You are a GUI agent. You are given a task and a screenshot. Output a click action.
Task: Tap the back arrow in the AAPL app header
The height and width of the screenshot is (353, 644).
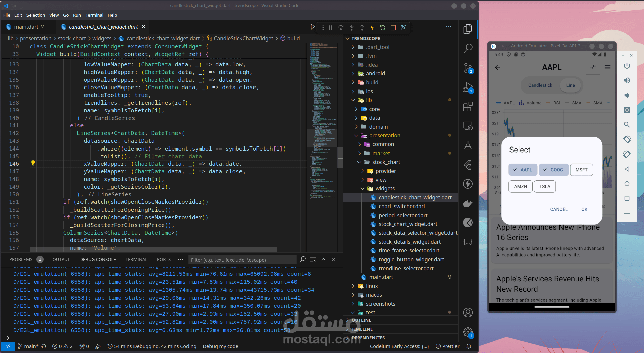tap(498, 67)
